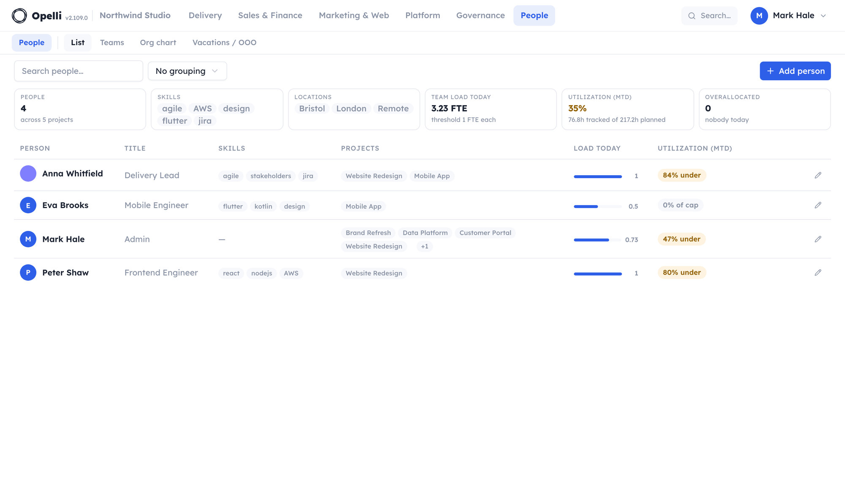
Task: Focus the Search people input field
Action: click(x=79, y=71)
